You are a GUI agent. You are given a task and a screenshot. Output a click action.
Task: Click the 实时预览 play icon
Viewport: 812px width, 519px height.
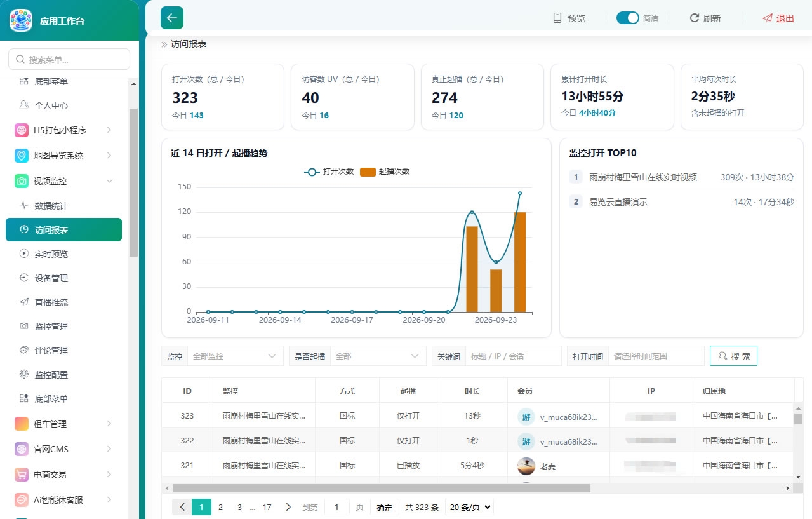click(x=24, y=254)
